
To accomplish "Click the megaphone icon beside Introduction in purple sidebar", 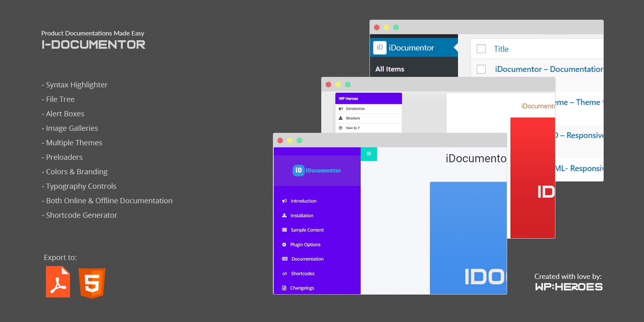I will (x=285, y=201).
